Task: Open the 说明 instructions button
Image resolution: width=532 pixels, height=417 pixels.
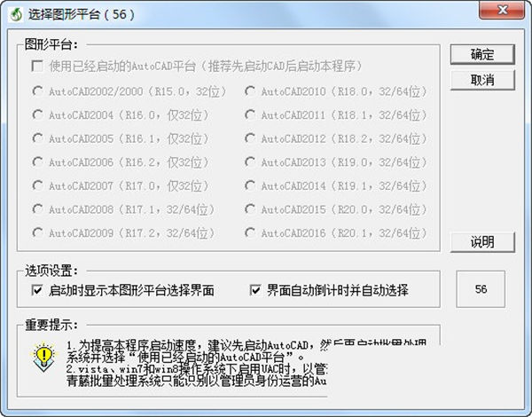Action: [482, 242]
